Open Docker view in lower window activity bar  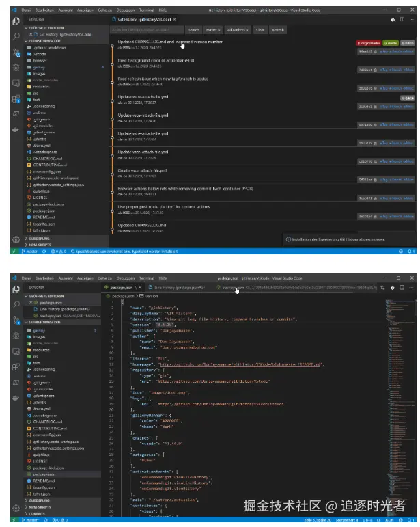coord(16,398)
